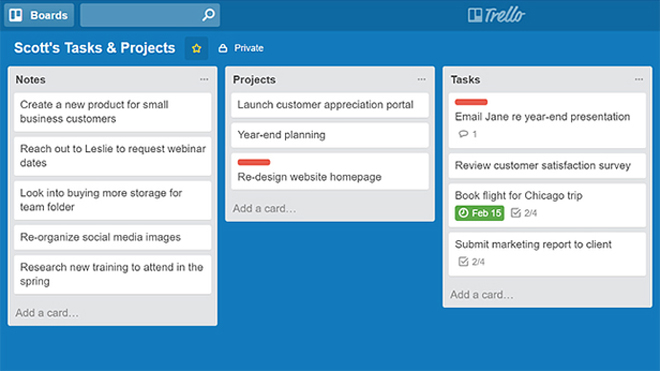Viewport: 660px width, 371px height.
Task: Change board visibility from Private
Action: 241,48
